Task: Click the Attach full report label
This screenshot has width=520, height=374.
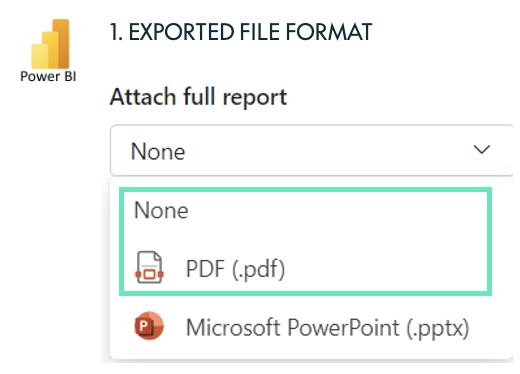Action: pos(198,97)
